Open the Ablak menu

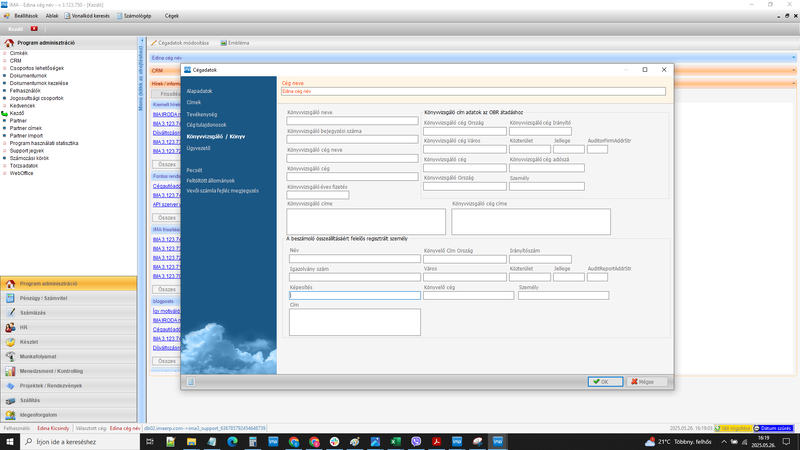point(52,16)
